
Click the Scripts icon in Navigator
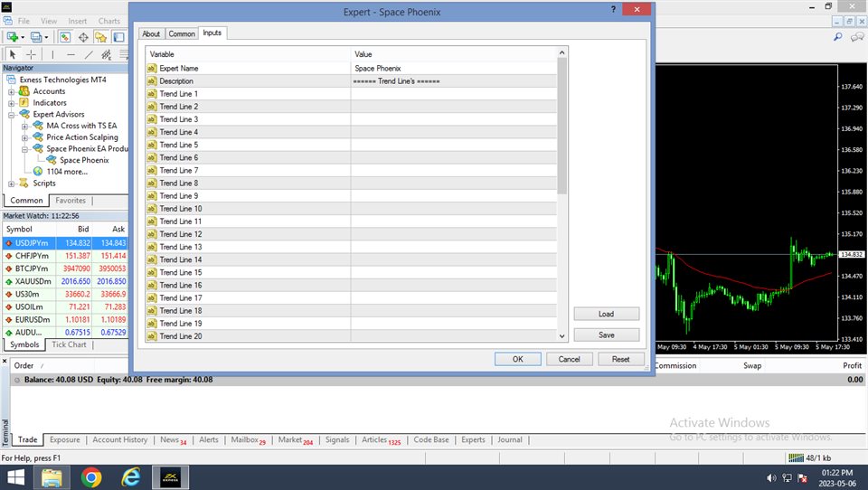tap(24, 183)
